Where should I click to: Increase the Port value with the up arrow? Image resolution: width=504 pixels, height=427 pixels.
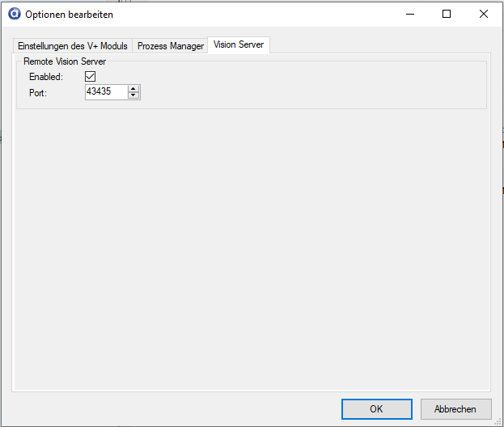point(133,89)
